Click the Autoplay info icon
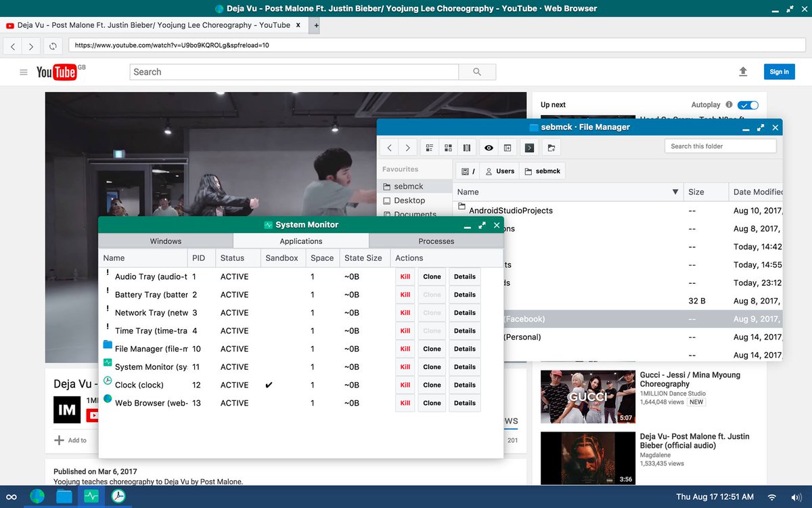The width and height of the screenshot is (812, 508). [729, 105]
